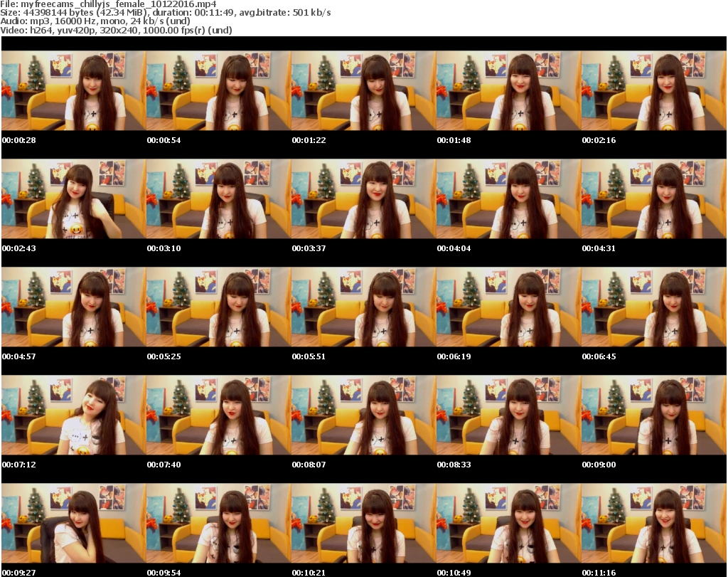Select the thumbnail frame at 00:04:31

654,198
